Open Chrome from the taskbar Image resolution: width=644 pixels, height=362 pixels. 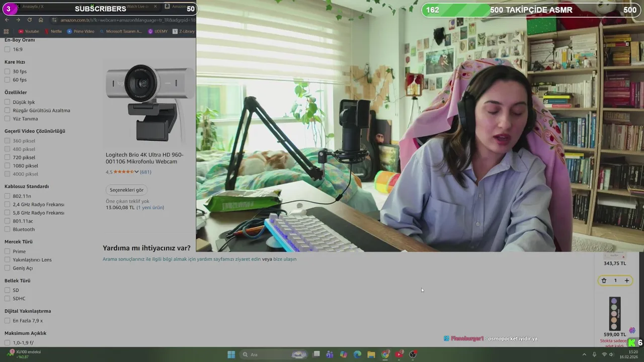click(x=385, y=354)
